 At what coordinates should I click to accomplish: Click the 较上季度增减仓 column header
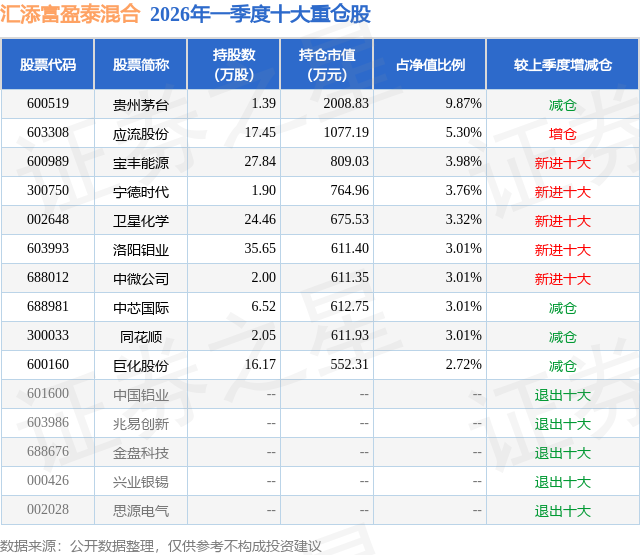[563, 64]
